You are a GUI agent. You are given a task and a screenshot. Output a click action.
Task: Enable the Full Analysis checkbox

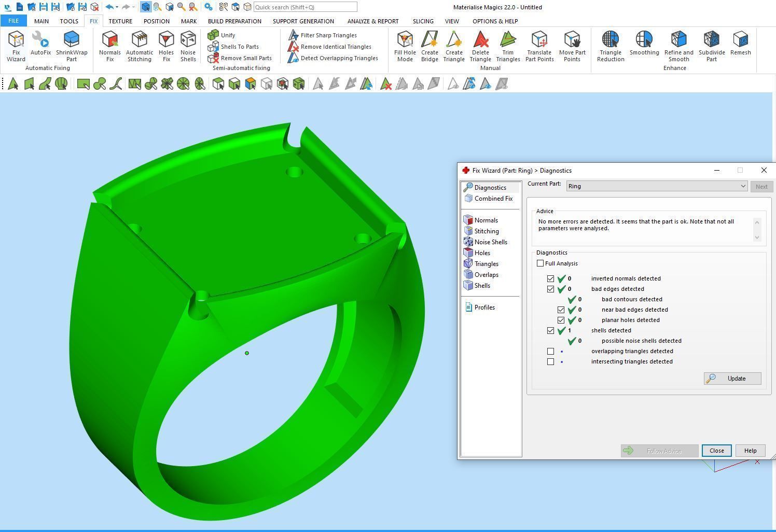pyautogui.click(x=540, y=263)
